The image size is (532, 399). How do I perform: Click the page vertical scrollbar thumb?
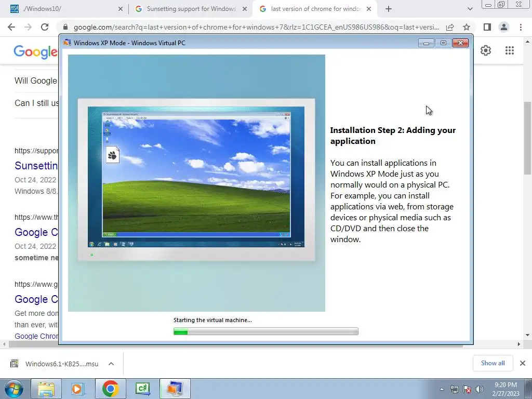527,138
